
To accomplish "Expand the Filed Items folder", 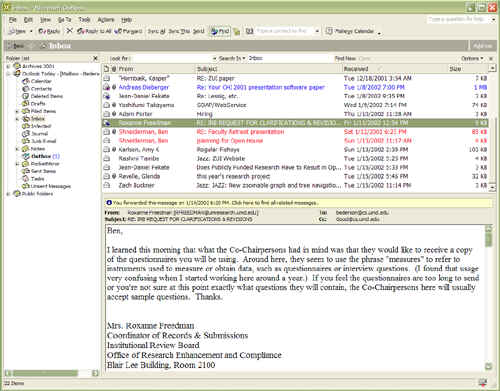I will coord(17,111).
